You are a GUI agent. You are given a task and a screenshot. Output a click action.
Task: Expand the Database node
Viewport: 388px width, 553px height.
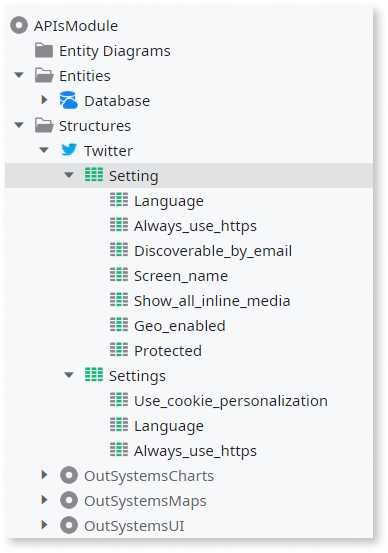click(44, 100)
